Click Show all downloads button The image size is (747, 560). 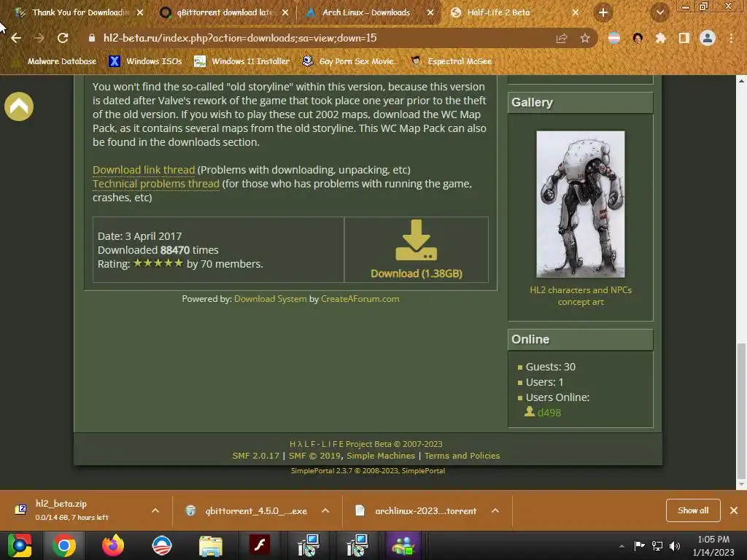pos(693,510)
